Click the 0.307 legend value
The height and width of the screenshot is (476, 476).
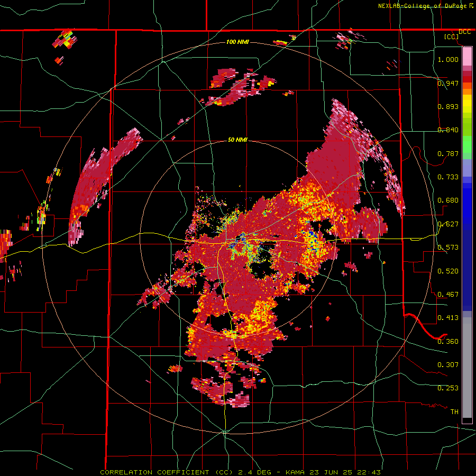click(448, 365)
